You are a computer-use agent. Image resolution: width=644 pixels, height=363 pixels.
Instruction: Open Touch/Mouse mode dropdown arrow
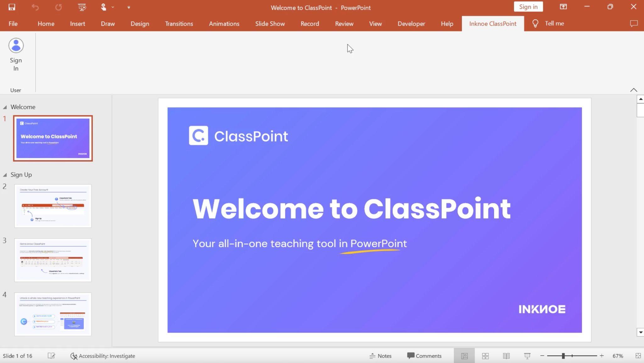tap(113, 7)
